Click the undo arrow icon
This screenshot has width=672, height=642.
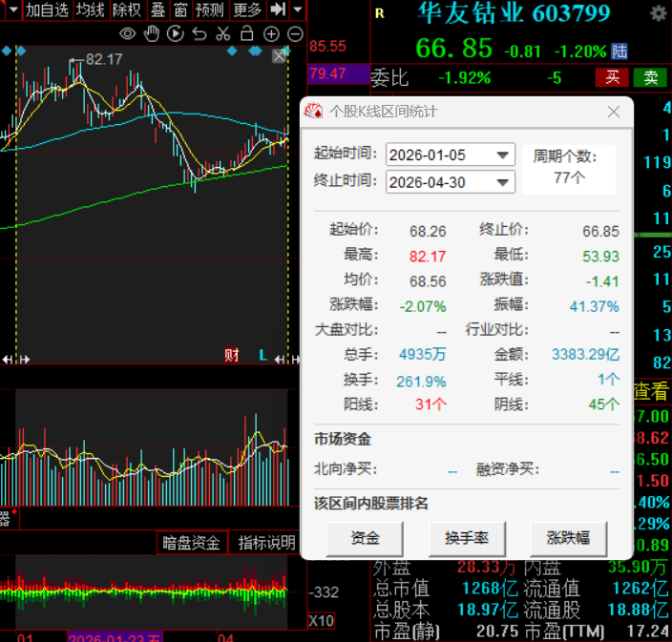click(x=199, y=33)
